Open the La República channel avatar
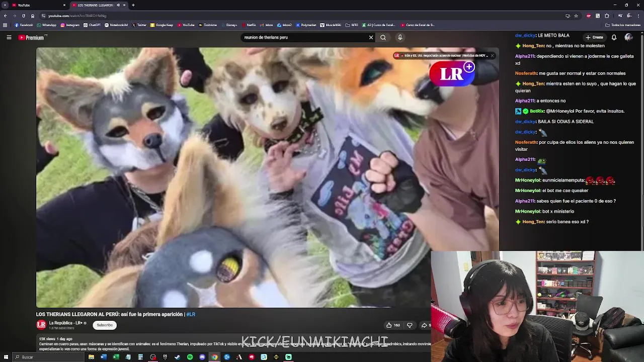Viewport: 644px width, 362px height. coord(41,325)
